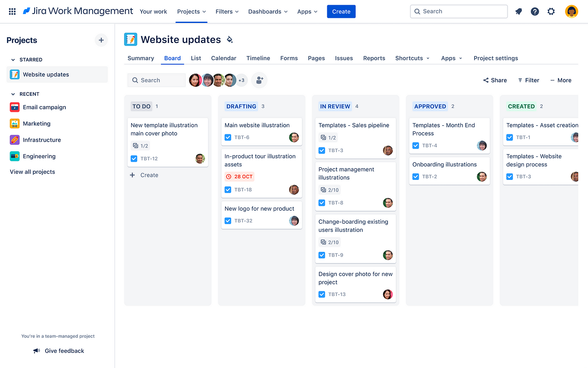The height and width of the screenshot is (368, 588).
Task: Click the board Search field
Action: pos(156,80)
